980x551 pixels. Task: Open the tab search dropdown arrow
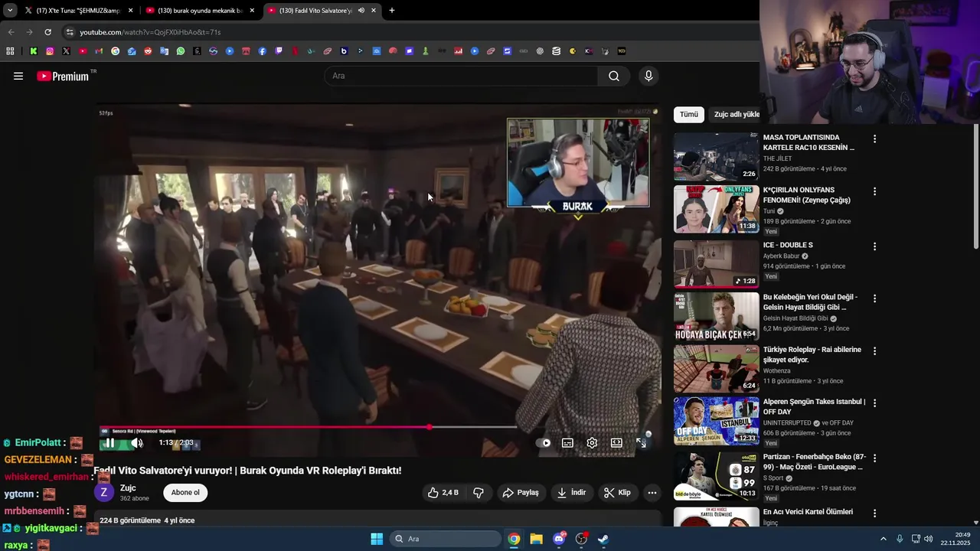(x=10, y=11)
